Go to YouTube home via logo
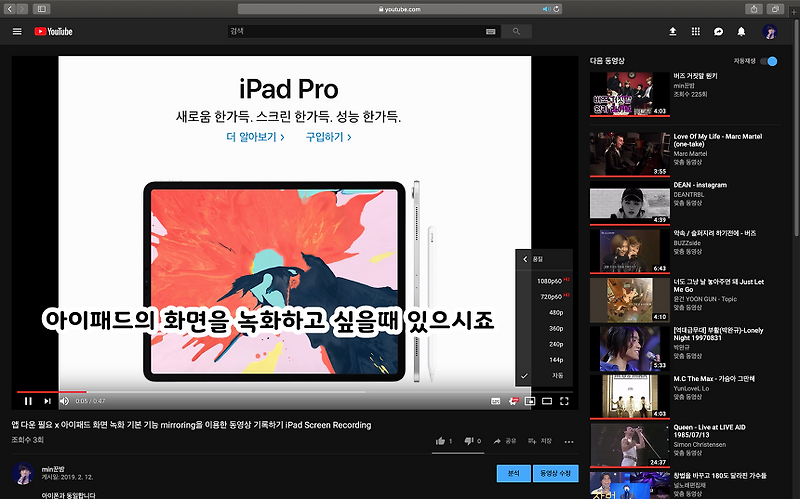 pos(54,32)
